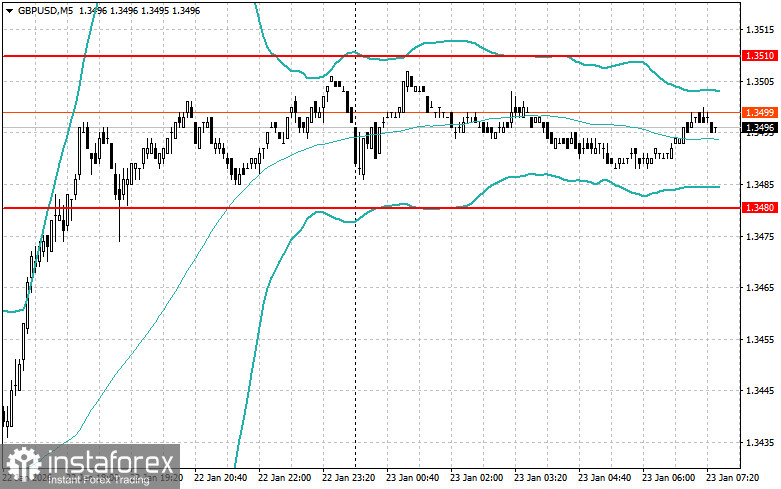Click the 1.3515 price axis value

click(x=760, y=30)
